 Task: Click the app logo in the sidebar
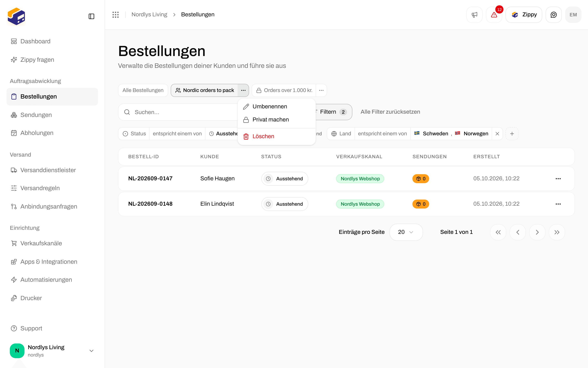[16, 16]
